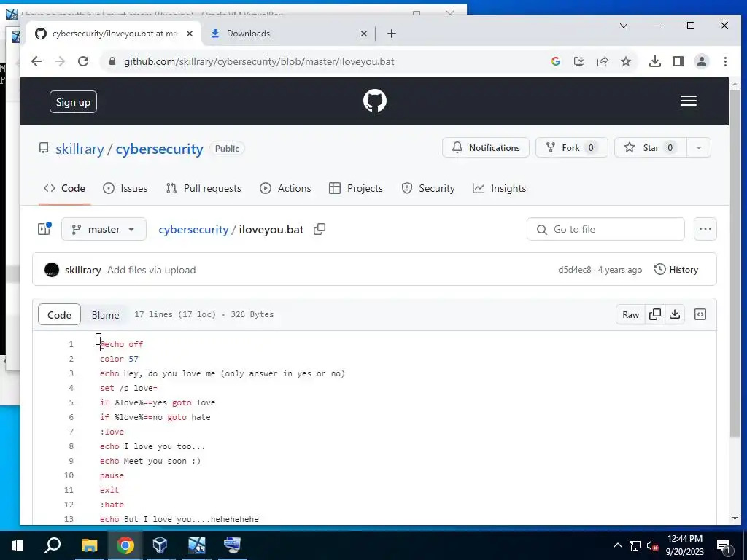Open the Pull requests tab
The image size is (747, 560).
[x=204, y=189]
